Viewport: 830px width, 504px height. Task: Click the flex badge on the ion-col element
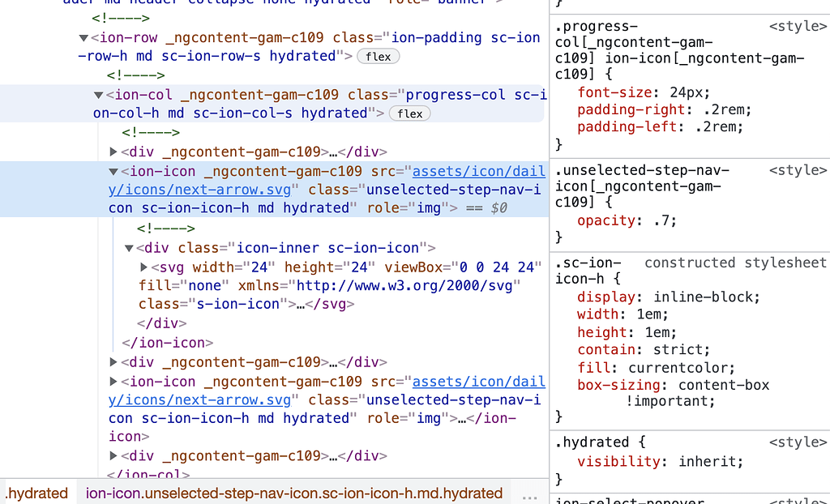click(409, 113)
